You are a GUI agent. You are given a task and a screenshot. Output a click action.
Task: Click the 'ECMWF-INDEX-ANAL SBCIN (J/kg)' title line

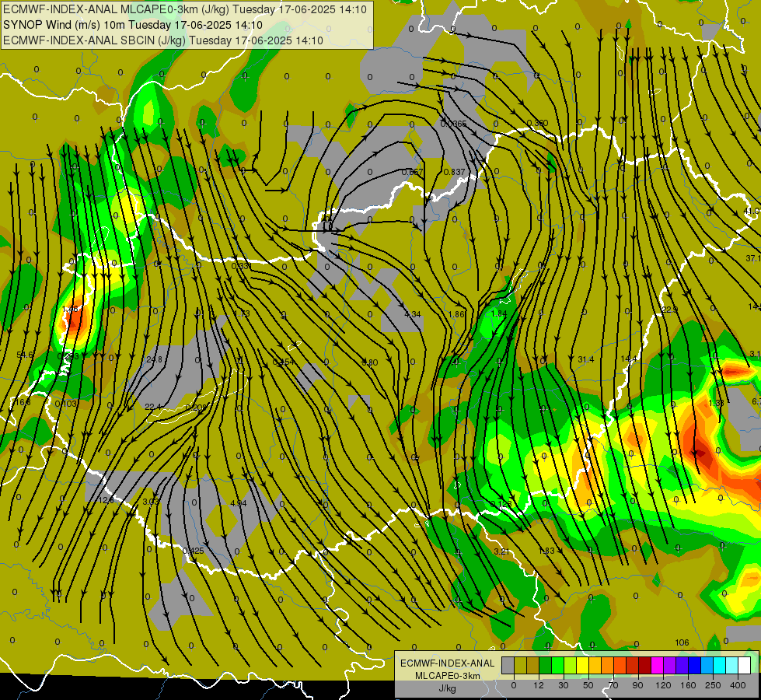point(163,40)
